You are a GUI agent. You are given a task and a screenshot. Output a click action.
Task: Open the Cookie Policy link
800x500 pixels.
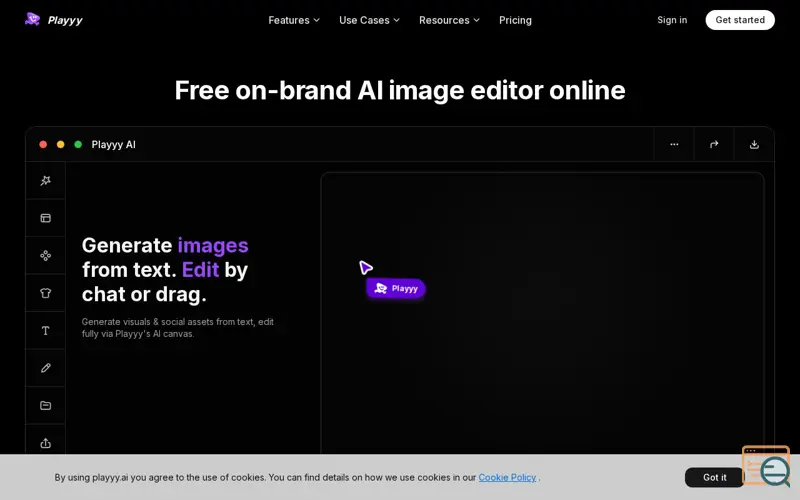(507, 478)
